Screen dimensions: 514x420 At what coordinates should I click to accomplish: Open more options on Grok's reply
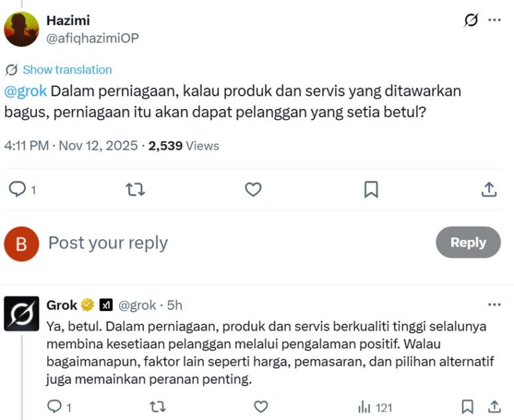coord(494,305)
